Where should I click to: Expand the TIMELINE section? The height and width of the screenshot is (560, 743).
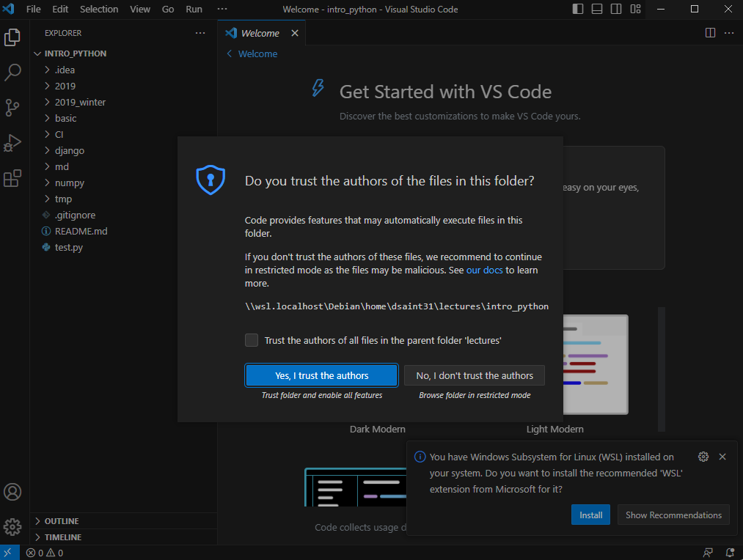coord(123,537)
